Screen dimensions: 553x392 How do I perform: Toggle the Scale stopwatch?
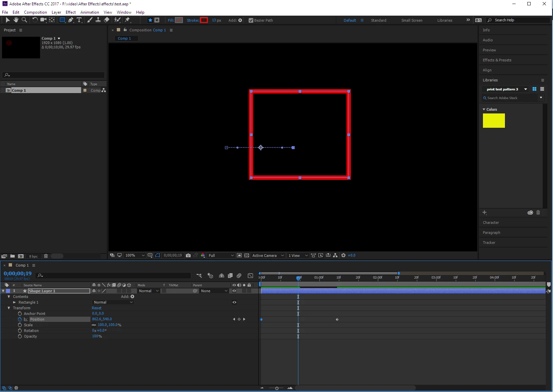20,325
